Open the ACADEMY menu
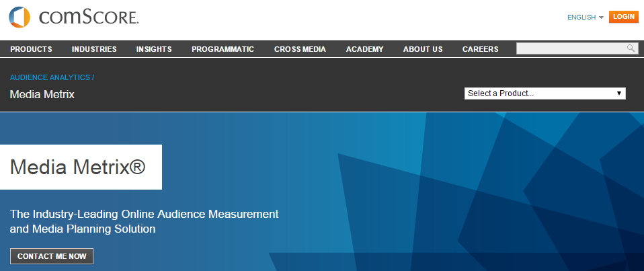The image size is (644, 271). pos(365,49)
